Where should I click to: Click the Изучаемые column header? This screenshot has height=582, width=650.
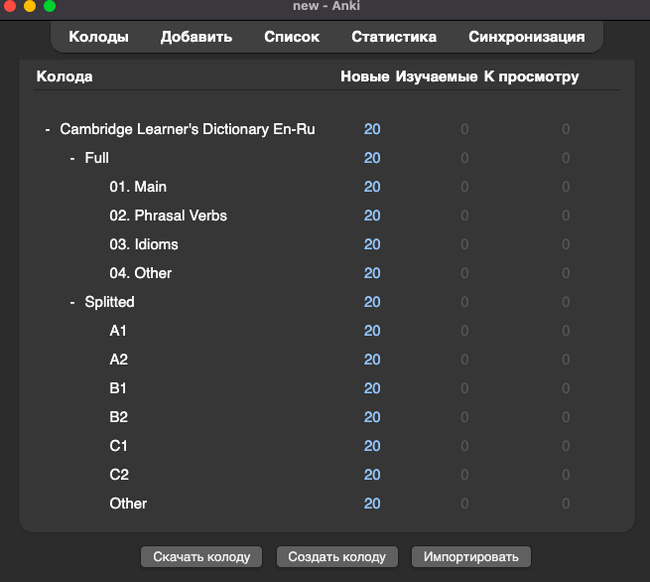point(437,77)
